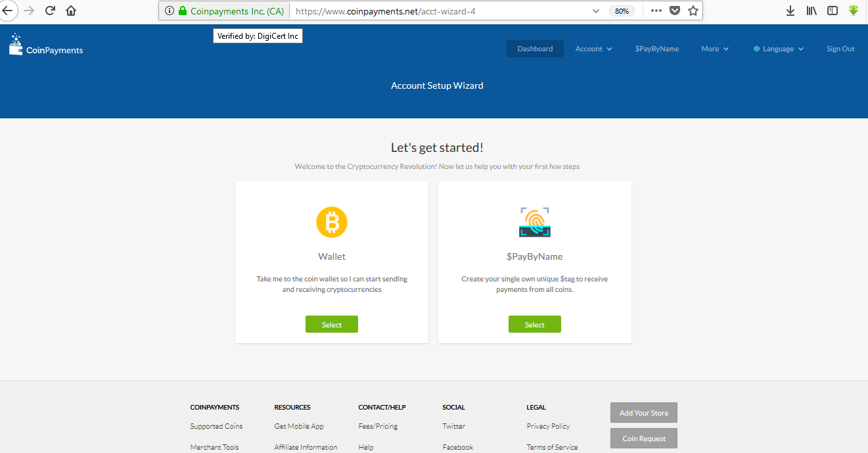
Task: View the Fees/Pricing page
Action: coord(378,426)
